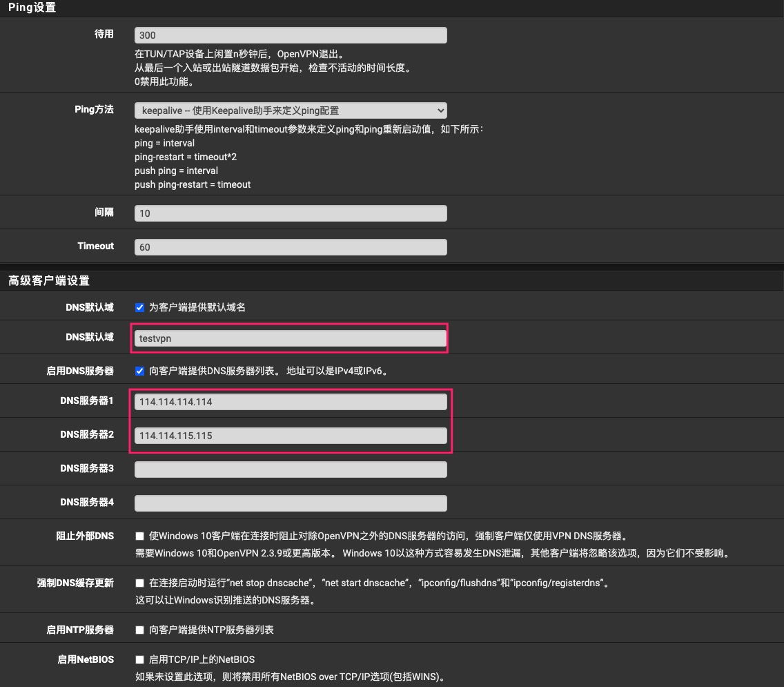Select the DNS服务器1 address field

[x=291, y=402]
